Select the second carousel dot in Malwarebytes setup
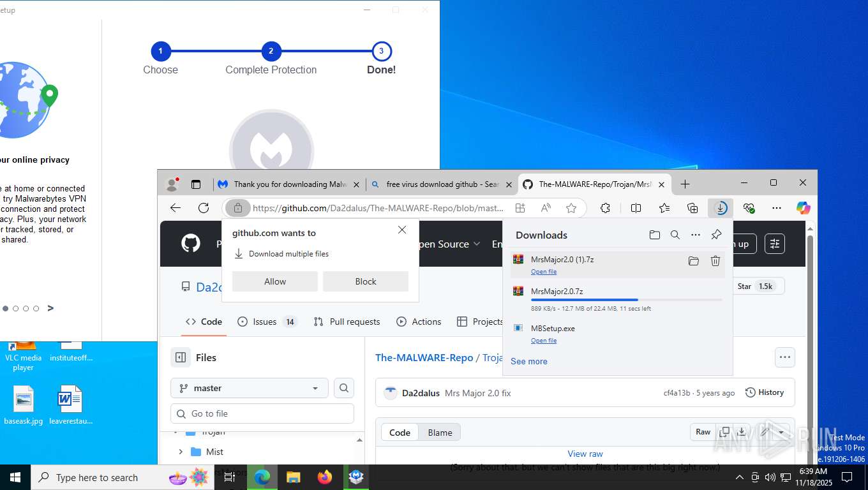The height and width of the screenshot is (490, 868). tap(16, 308)
